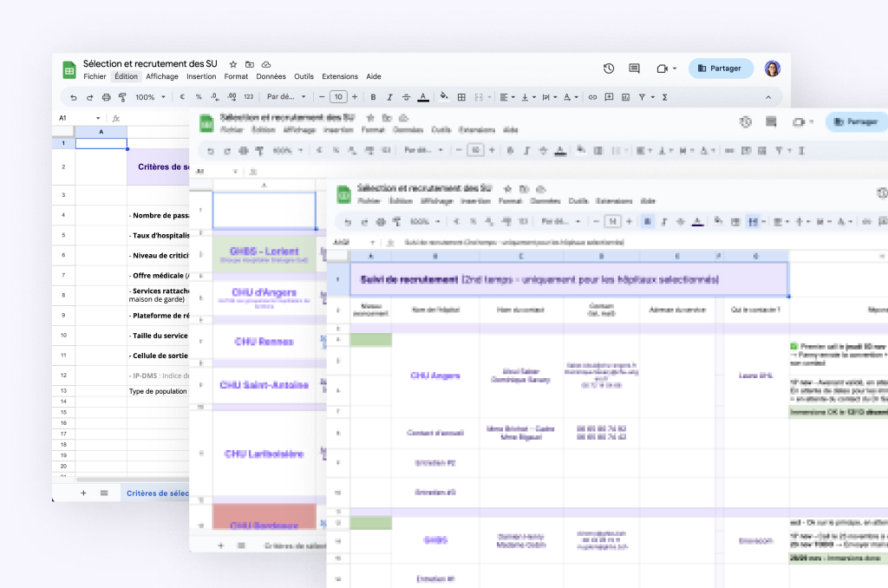Open the all sheets list icon
Screen dimensions: 888x588
pos(104,493)
